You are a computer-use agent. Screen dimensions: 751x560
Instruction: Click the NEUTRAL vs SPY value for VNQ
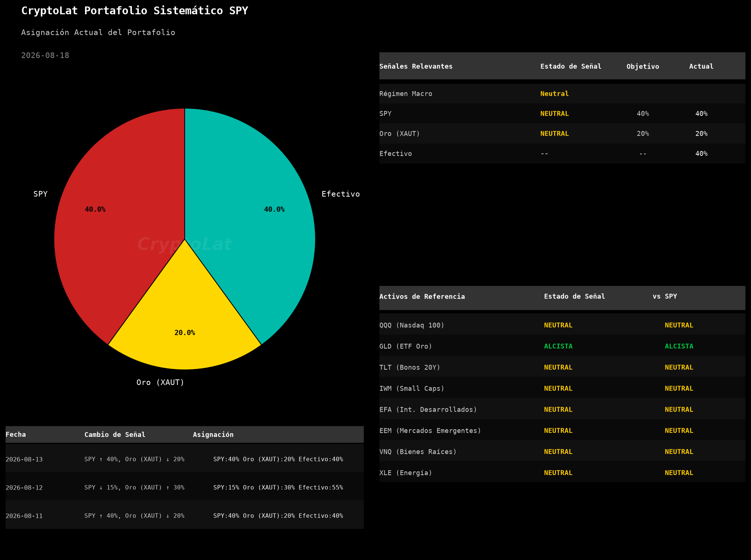pos(679,452)
